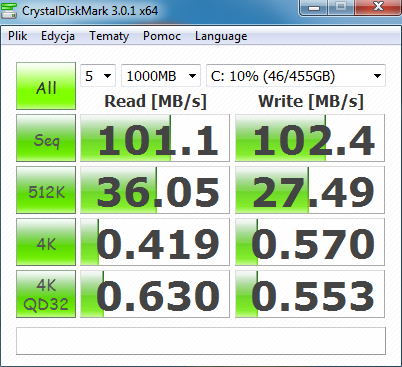Click the empty comment field at bottom
Viewport: 402px width, 367px height.
pyautogui.click(x=201, y=341)
